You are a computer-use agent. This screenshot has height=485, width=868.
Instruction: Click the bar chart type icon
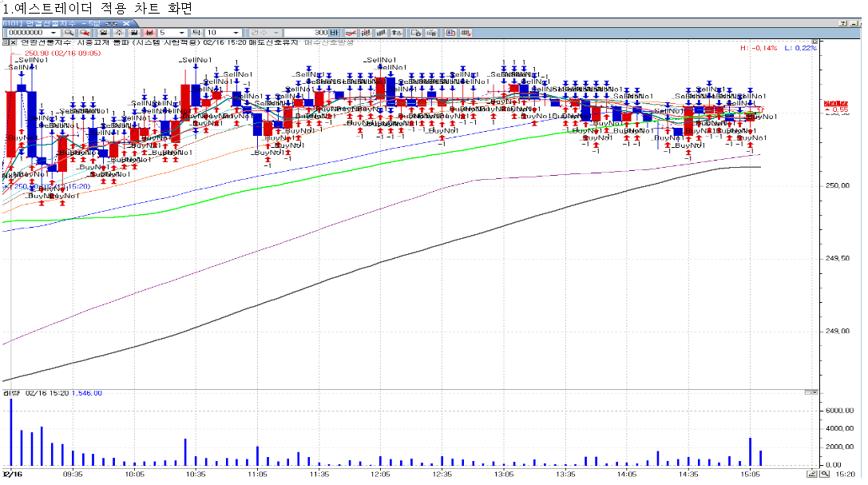pyautogui.click(x=381, y=33)
